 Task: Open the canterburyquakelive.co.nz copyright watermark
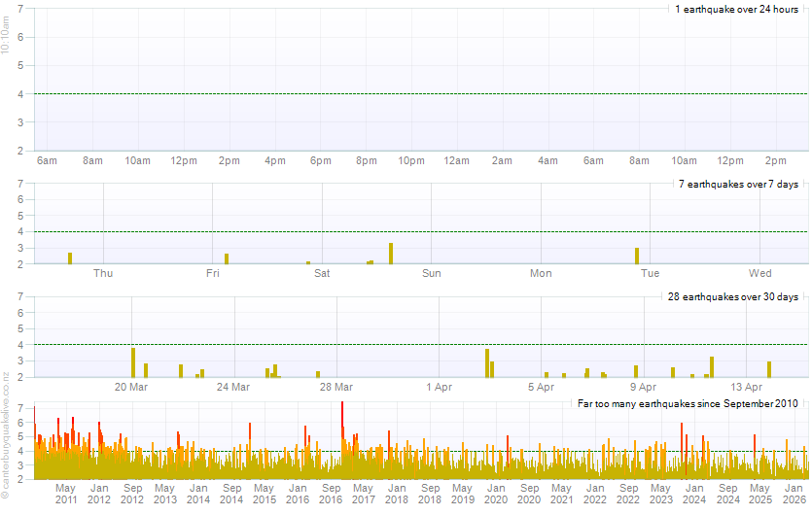click(x=6, y=437)
